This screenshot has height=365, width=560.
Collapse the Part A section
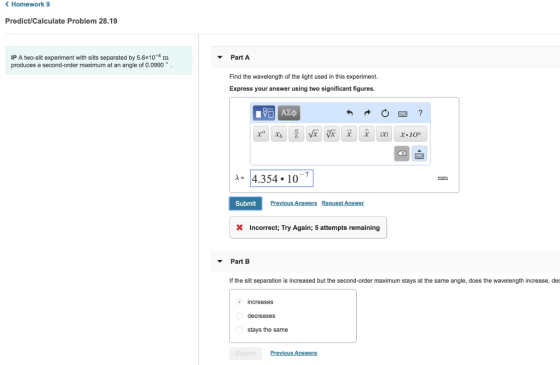[x=220, y=57]
